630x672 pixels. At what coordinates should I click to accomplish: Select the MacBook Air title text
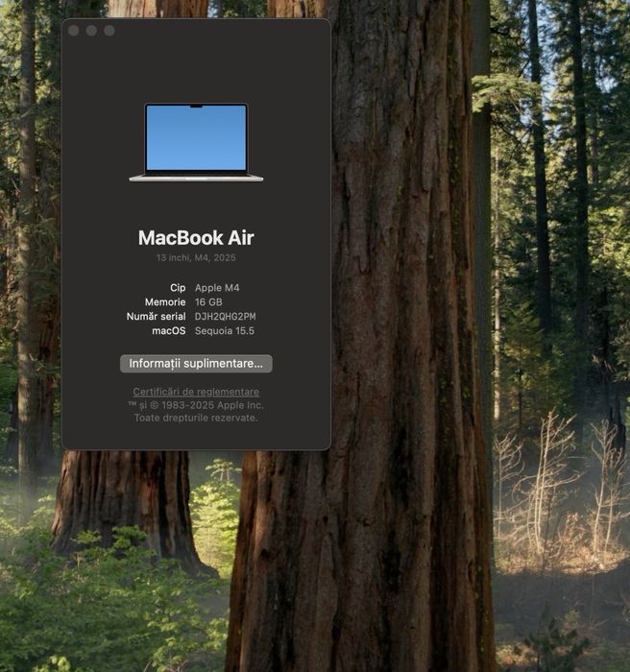click(196, 237)
